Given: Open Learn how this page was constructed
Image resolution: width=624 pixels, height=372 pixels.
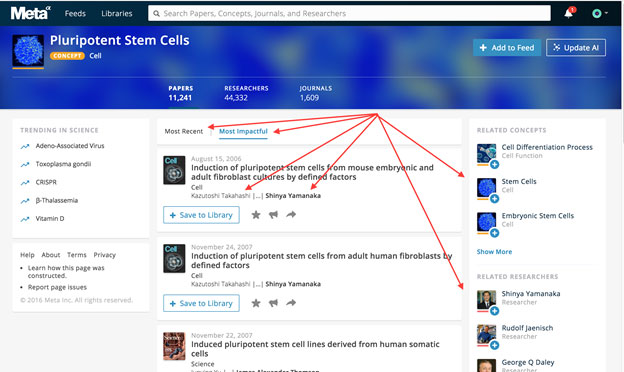Looking at the screenshot, I should click(66, 272).
